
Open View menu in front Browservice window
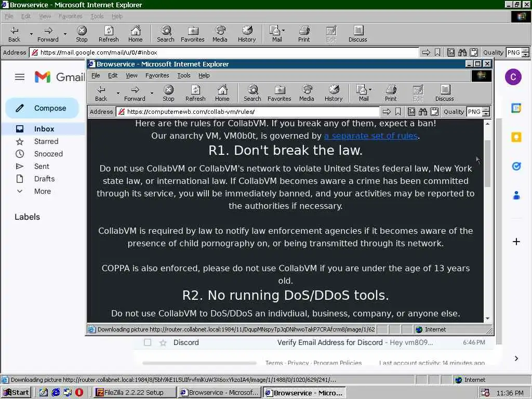(131, 75)
